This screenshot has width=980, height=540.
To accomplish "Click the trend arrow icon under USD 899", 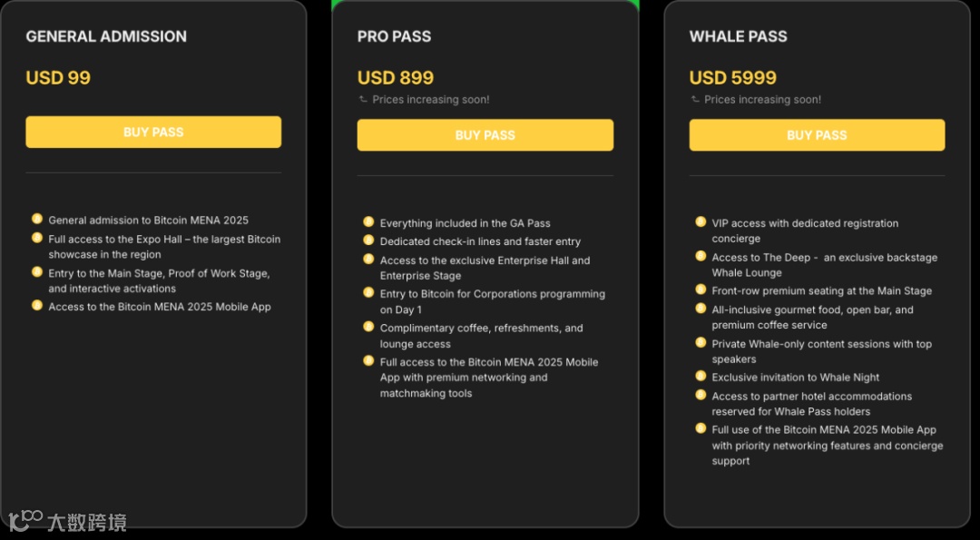I will 364,100.
